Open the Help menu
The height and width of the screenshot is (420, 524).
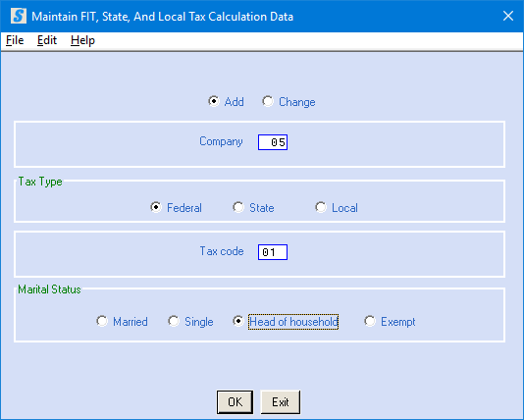pos(82,40)
